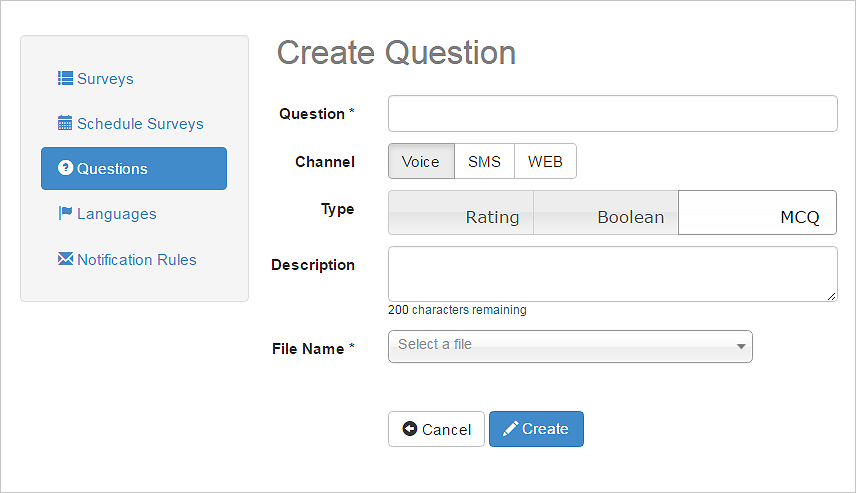Click the Questions question-mark icon
Image resolution: width=856 pixels, height=493 pixels.
[x=66, y=168]
